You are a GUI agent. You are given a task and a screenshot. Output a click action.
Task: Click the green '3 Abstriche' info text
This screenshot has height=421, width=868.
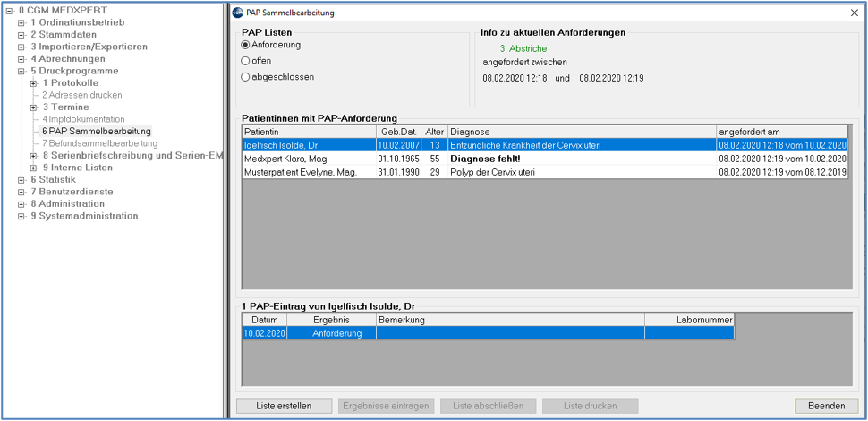(x=523, y=48)
